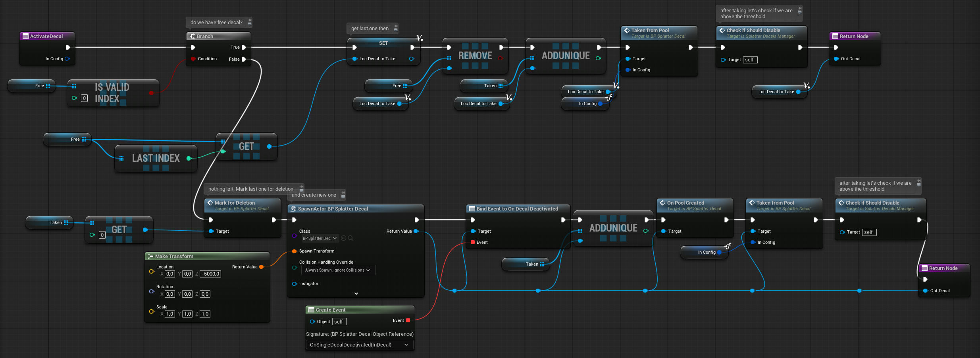Image resolution: width=980 pixels, height=358 pixels.
Task: Toggle the 'and create new one' comment bubble
Action: [343, 195]
